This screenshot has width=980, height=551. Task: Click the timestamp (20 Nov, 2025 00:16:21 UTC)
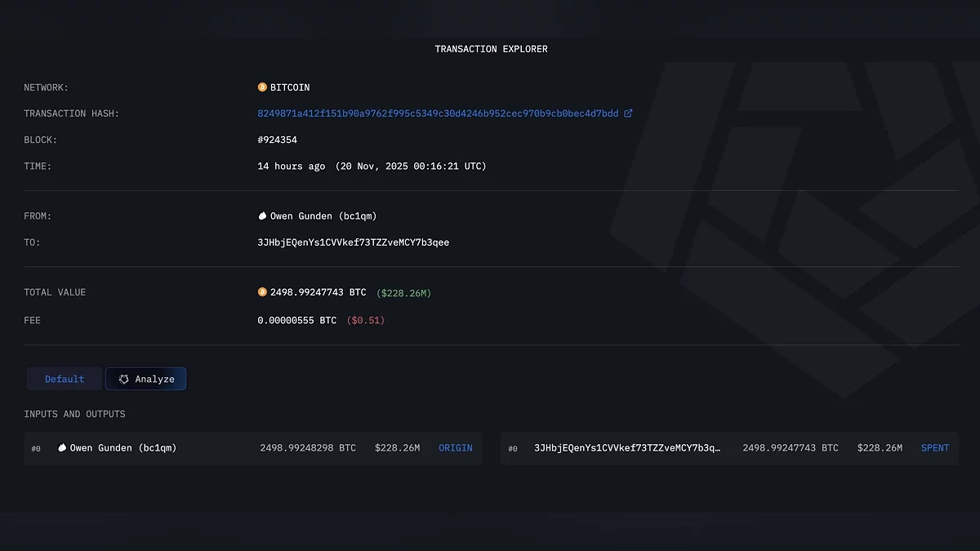point(411,166)
